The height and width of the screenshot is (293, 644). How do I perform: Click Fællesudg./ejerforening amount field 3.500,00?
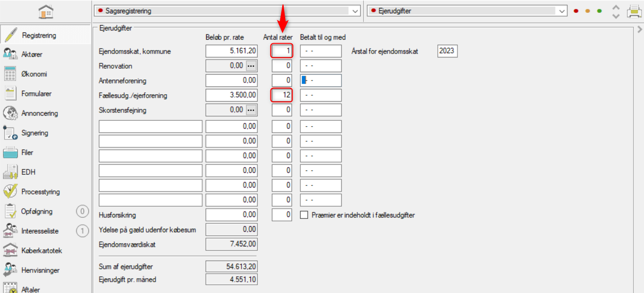coord(232,95)
